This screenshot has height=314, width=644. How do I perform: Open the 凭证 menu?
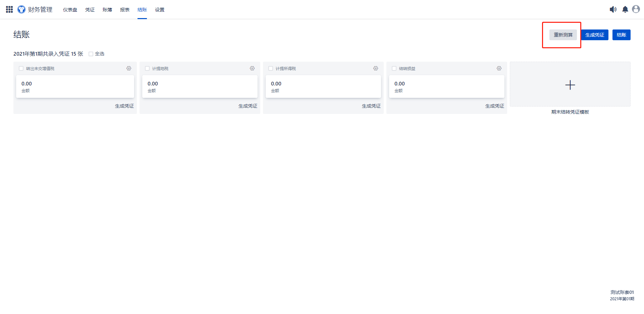pos(90,10)
